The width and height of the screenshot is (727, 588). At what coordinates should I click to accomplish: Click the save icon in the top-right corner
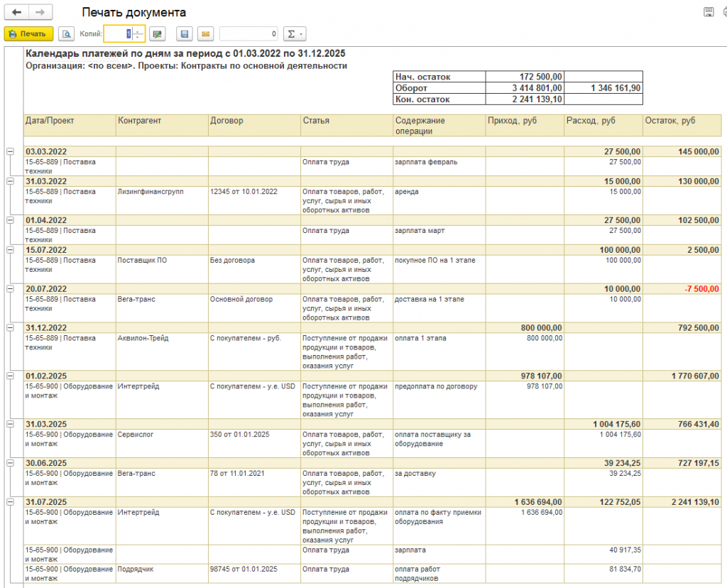[708, 12]
